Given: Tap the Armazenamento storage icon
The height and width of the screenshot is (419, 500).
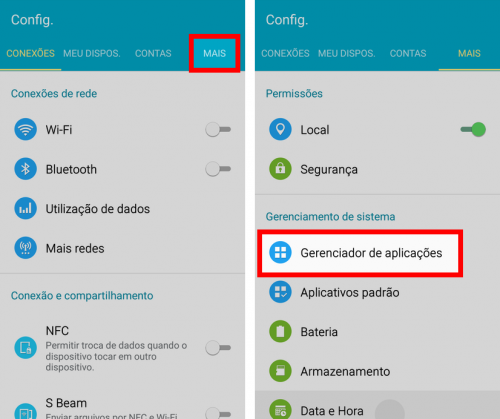Looking at the screenshot, I should [280, 371].
